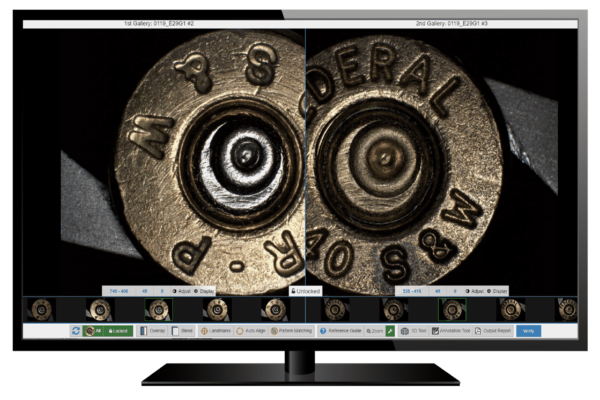The height and width of the screenshot is (400, 600).
Task: Select fourth thumbnail in 1st gallery strip
Action: click(217, 309)
